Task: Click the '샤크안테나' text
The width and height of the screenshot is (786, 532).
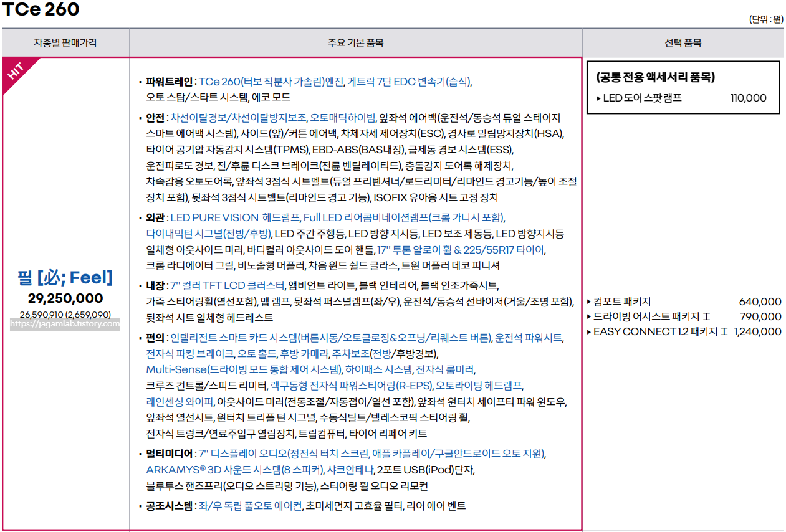Action: 350,469
